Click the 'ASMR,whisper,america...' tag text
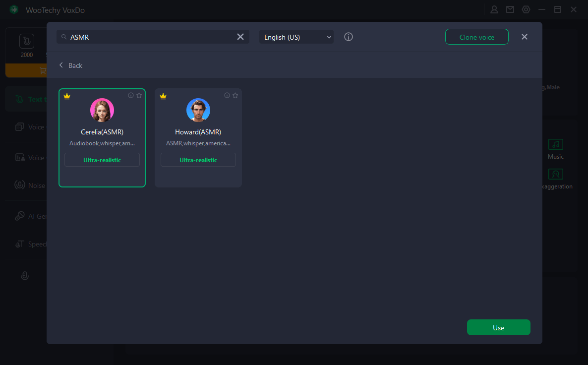The width and height of the screenshot is (588, 365). click(198, 143)
